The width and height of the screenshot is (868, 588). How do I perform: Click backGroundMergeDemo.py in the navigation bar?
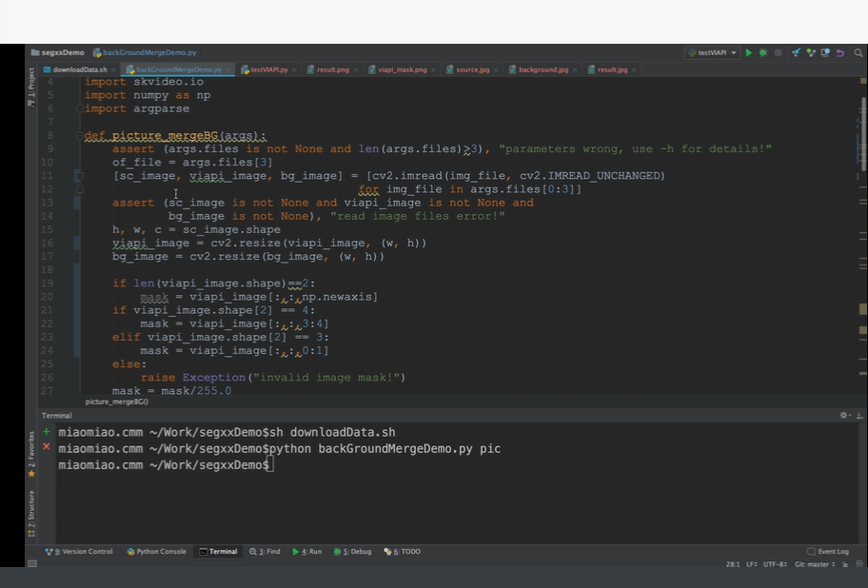[145, 52]
